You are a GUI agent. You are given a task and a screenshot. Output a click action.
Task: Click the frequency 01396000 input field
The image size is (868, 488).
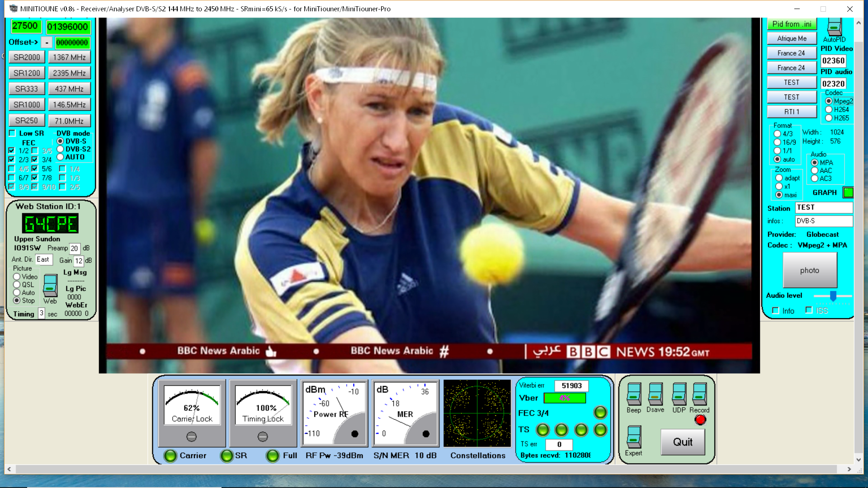click(68, 27)
